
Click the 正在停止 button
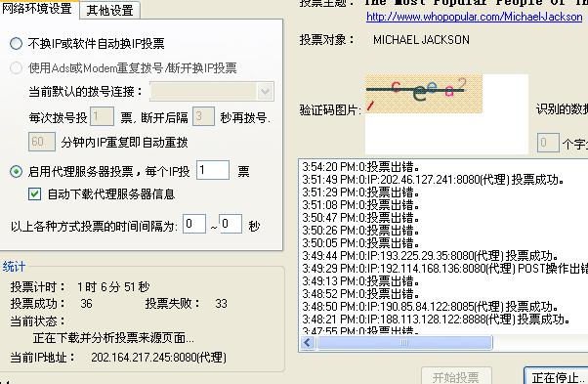click(x=556, y=376)
